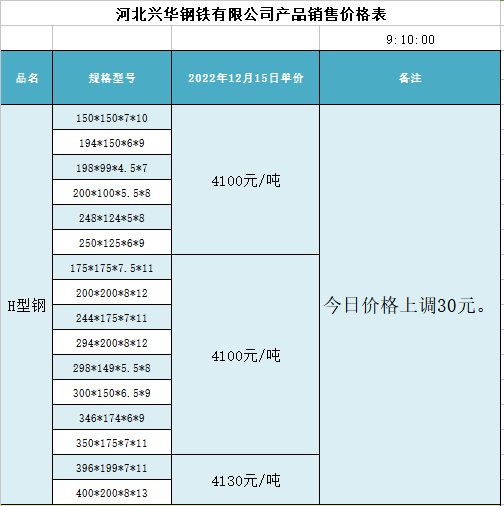504x506 pixels.
Task: Click spec cell 244*175*7*11
Action: point(112,318)
